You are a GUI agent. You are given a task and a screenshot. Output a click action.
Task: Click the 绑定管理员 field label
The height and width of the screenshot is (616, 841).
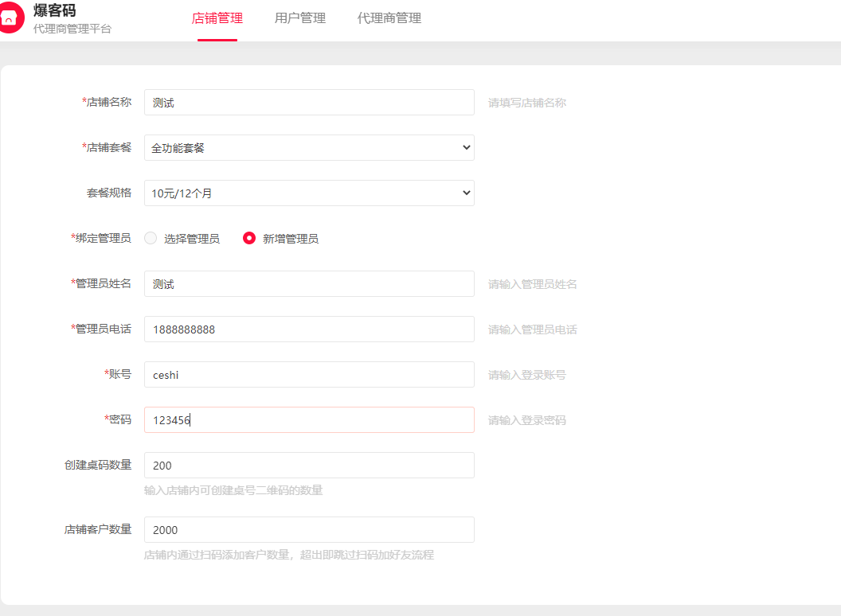pos(103,238)
